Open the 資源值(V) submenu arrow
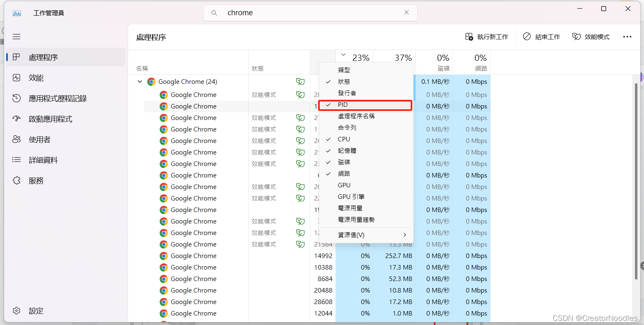This screenshot has height=325, width=644. [405, 235]
